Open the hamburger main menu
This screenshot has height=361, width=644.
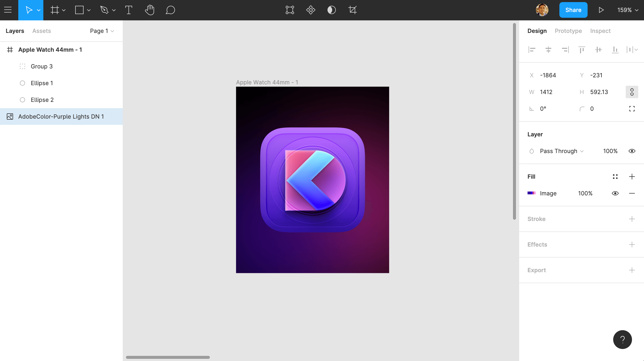tap(8, 10)
